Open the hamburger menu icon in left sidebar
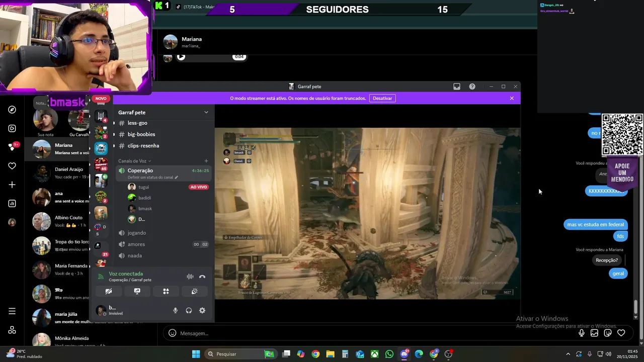 (12, 311)
